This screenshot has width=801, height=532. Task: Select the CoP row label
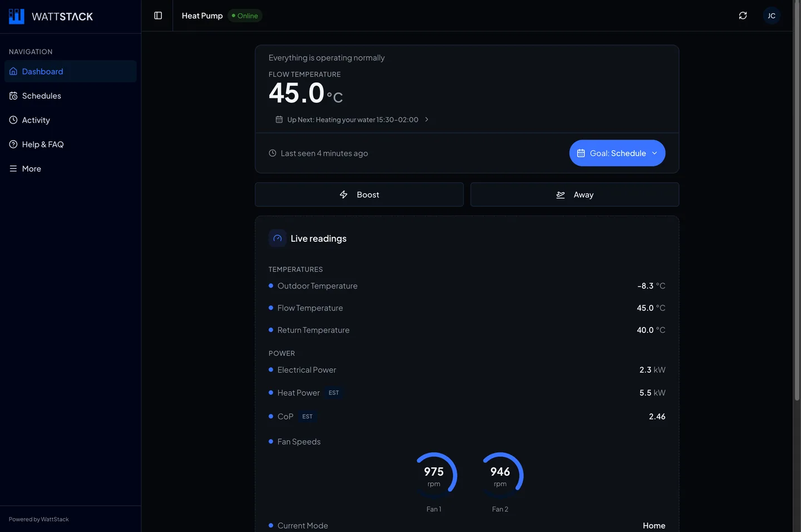coord(285,416)
